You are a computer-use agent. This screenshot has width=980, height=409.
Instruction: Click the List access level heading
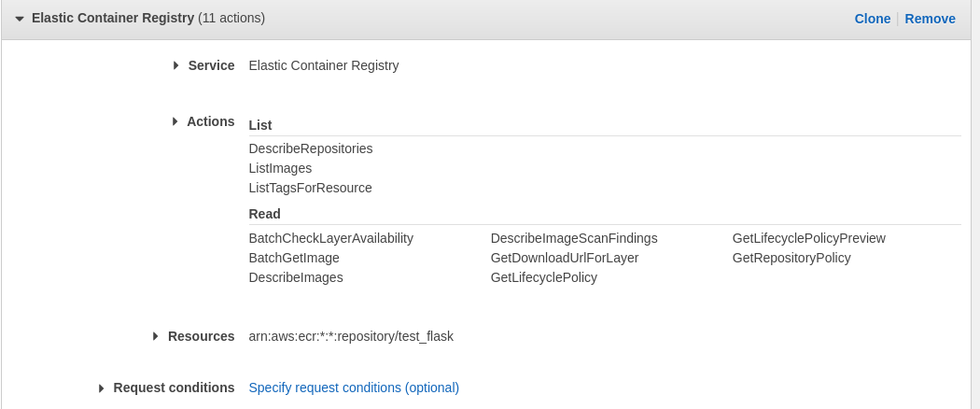(260, 125)
